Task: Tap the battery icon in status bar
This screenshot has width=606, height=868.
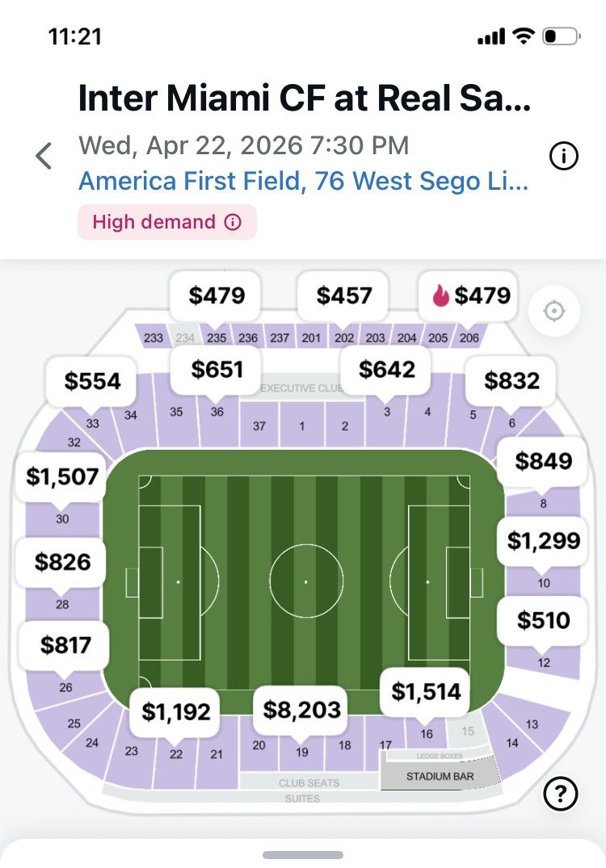Action: click(562, 36)
